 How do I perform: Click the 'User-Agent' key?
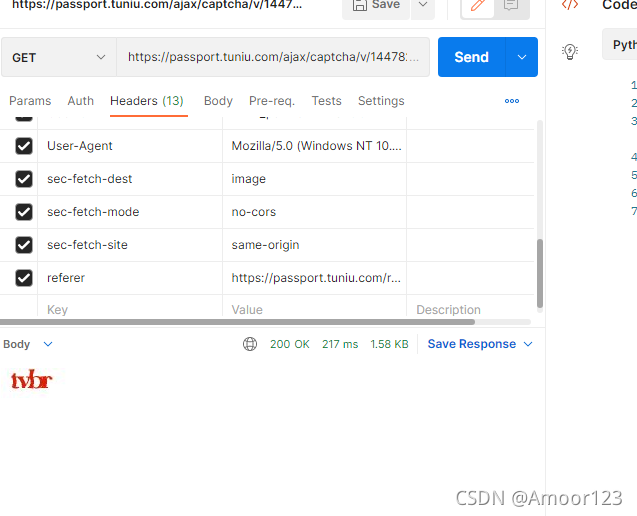(x=80, y=146)
